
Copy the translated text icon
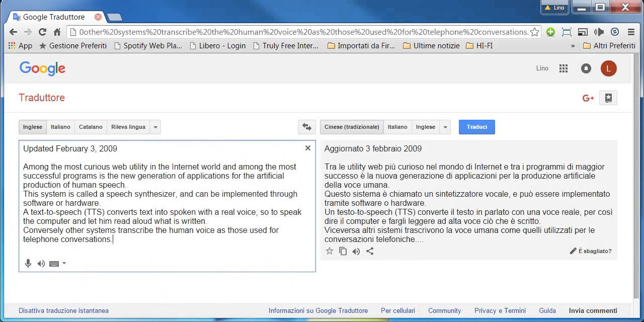343,251
